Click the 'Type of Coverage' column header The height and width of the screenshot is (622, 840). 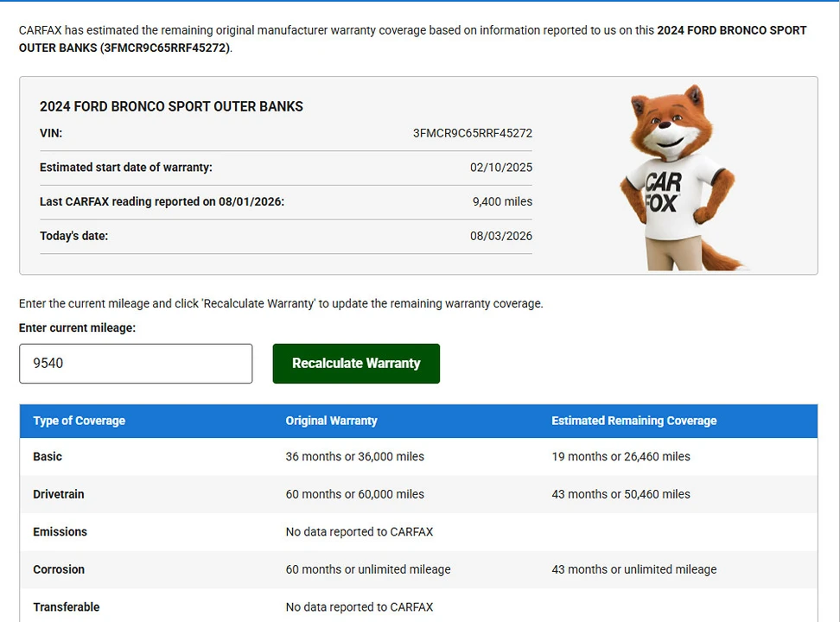pyautogui.click(x=80, y=421)
